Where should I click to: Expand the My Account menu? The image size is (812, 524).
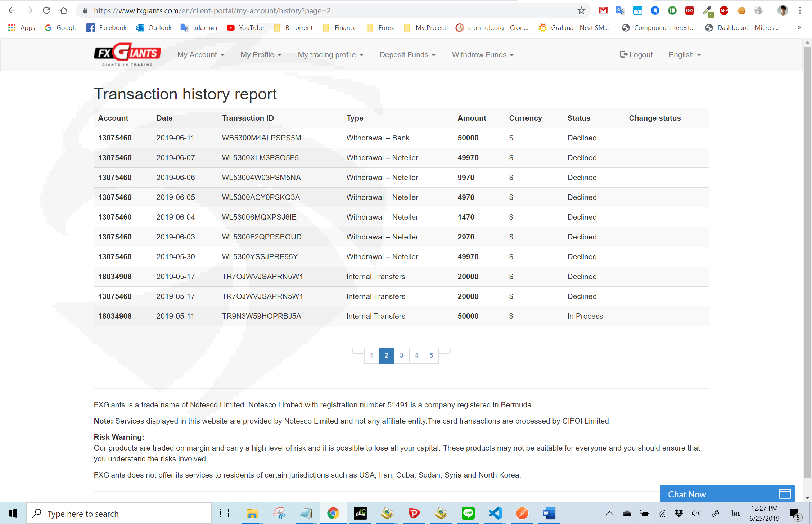tap(201, 55)
